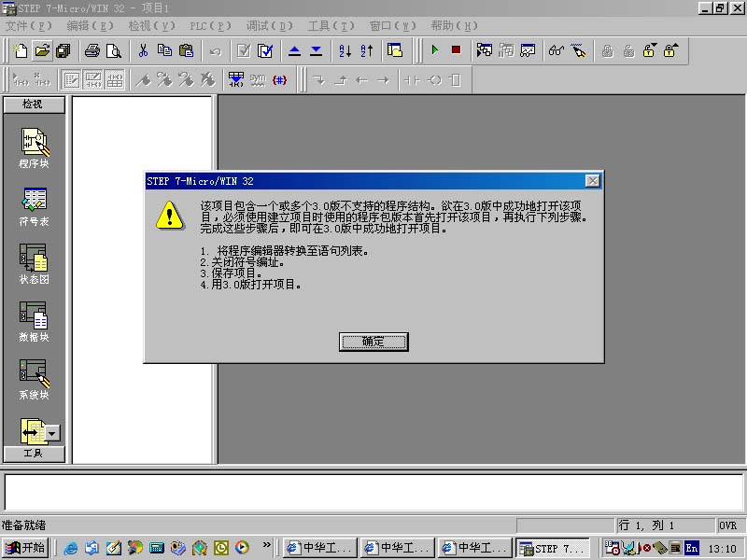Viewport: 747px width, 560px height.
Task: Click the Sort Descending Z-A icon
Action: 366,50
